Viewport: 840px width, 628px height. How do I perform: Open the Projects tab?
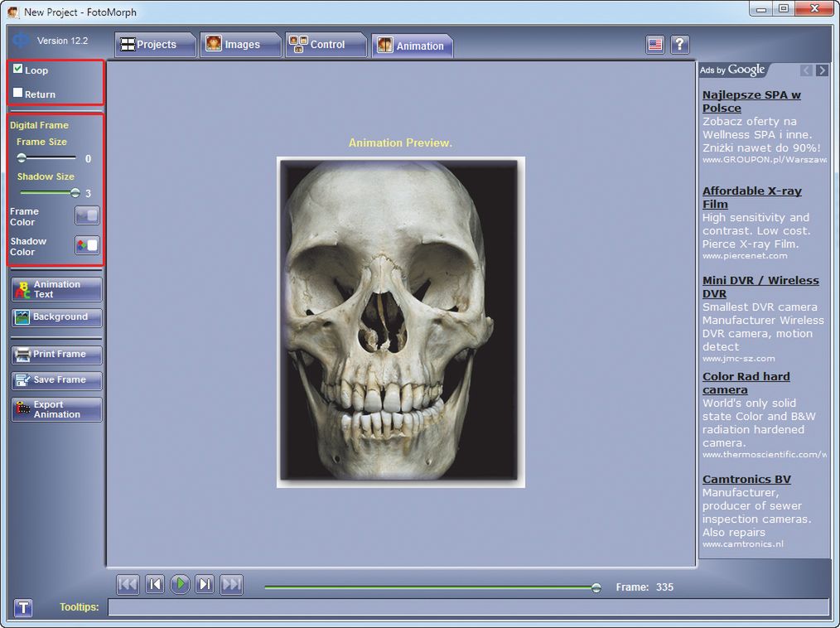pos(155,45)
